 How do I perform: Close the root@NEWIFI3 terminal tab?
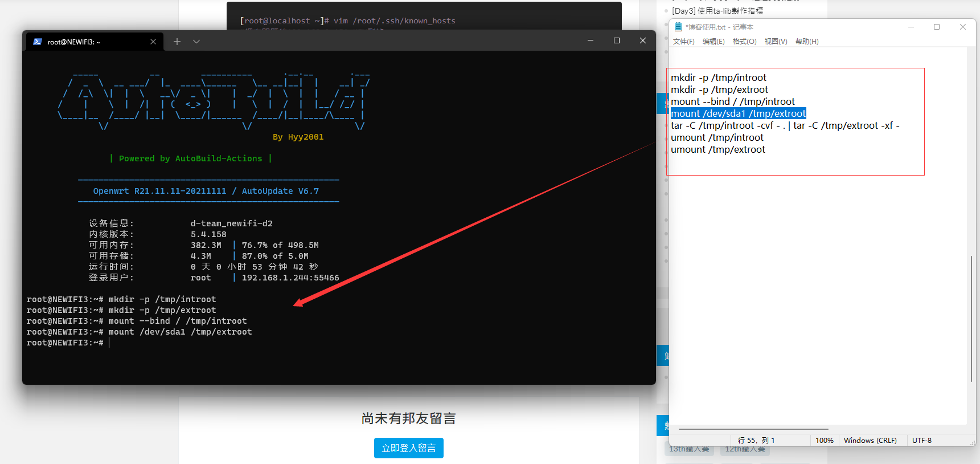(153, 42)
